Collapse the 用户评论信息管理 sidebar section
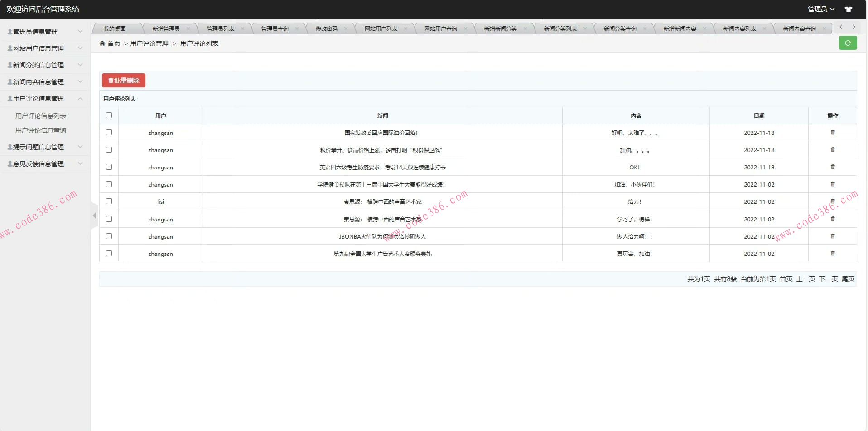 click(x=44, y=99)
